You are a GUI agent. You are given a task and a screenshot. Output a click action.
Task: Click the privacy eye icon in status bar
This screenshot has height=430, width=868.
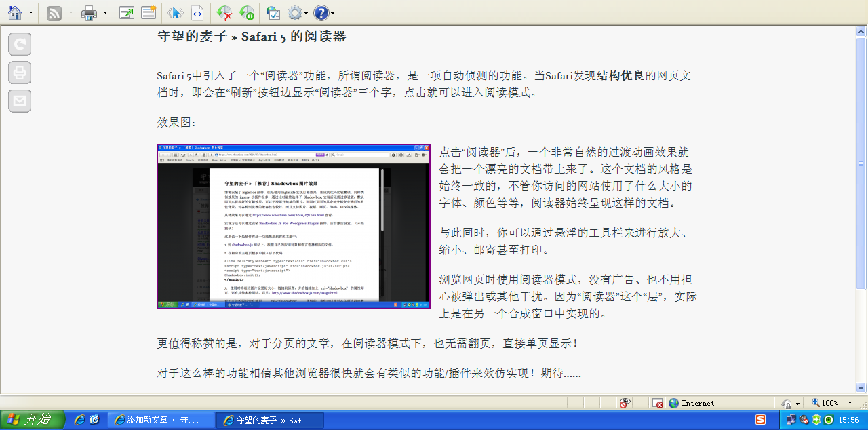[625, 403]
